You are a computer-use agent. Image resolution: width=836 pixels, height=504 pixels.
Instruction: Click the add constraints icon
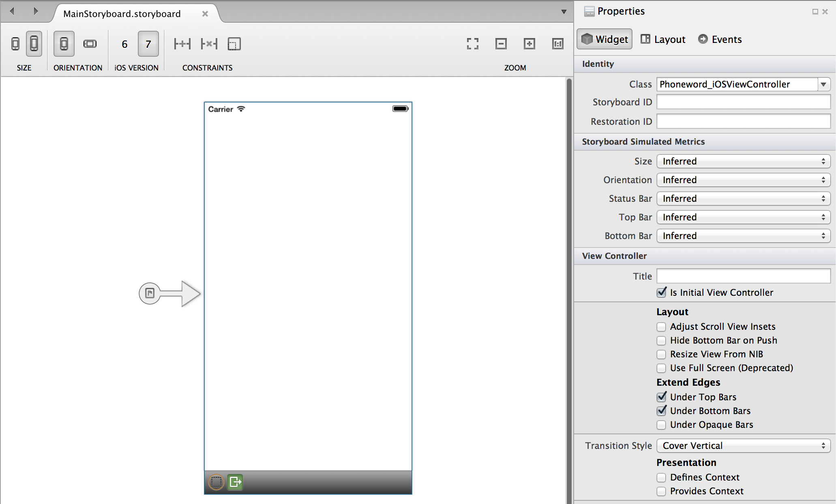coord(182,44)
